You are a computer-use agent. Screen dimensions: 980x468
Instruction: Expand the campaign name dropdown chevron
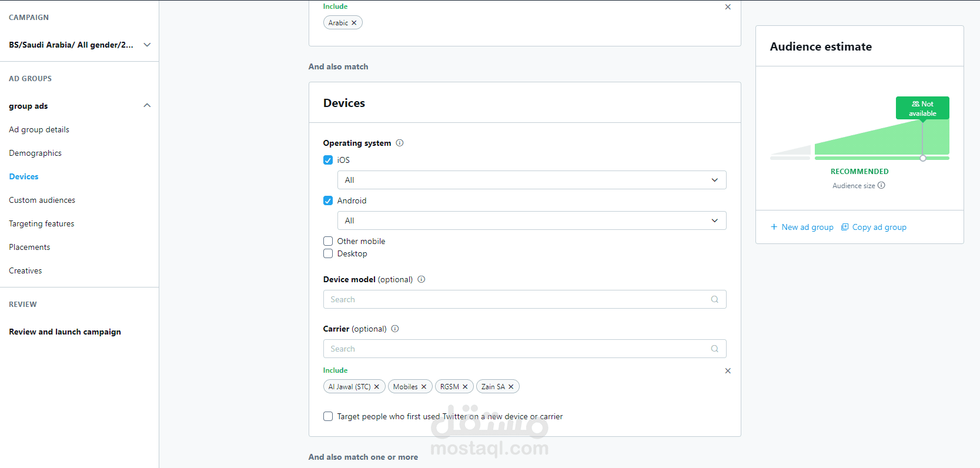point(147,45)
